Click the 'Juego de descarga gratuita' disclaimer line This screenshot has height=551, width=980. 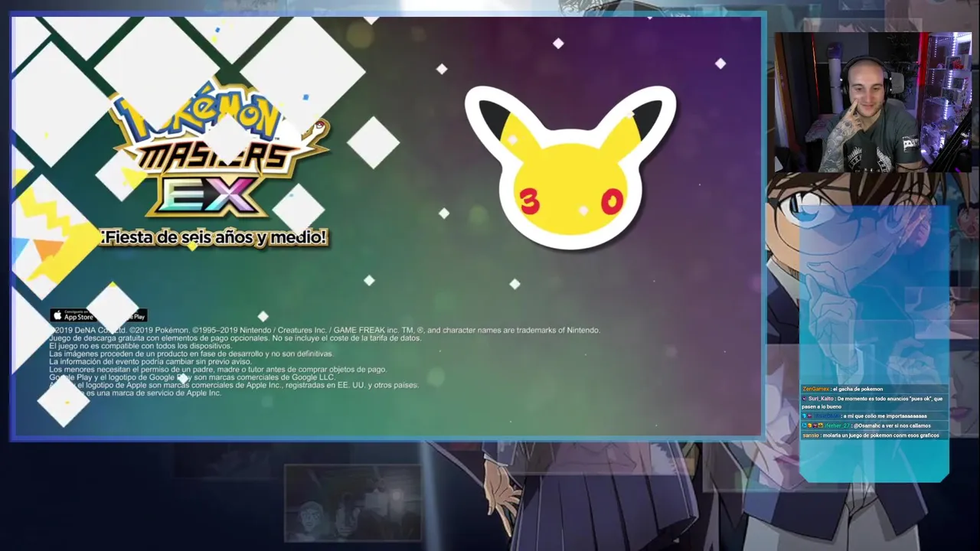[x=235, y=338]
